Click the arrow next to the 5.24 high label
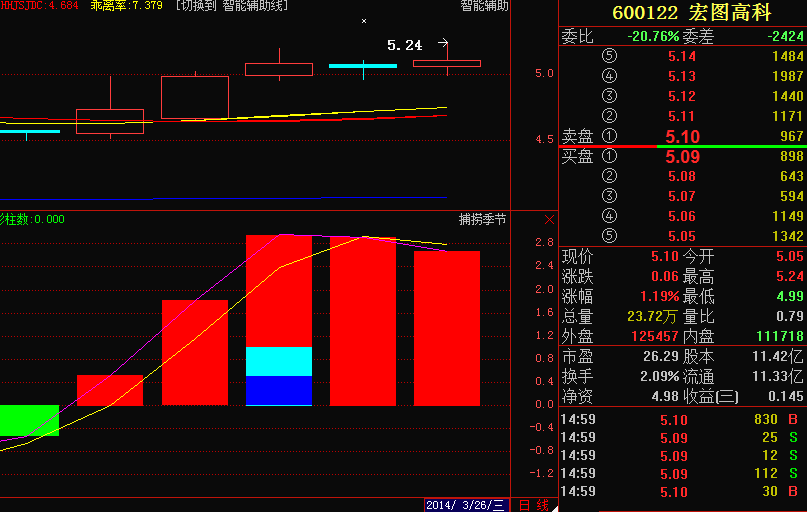807x512 pixels. coord(443,44)
